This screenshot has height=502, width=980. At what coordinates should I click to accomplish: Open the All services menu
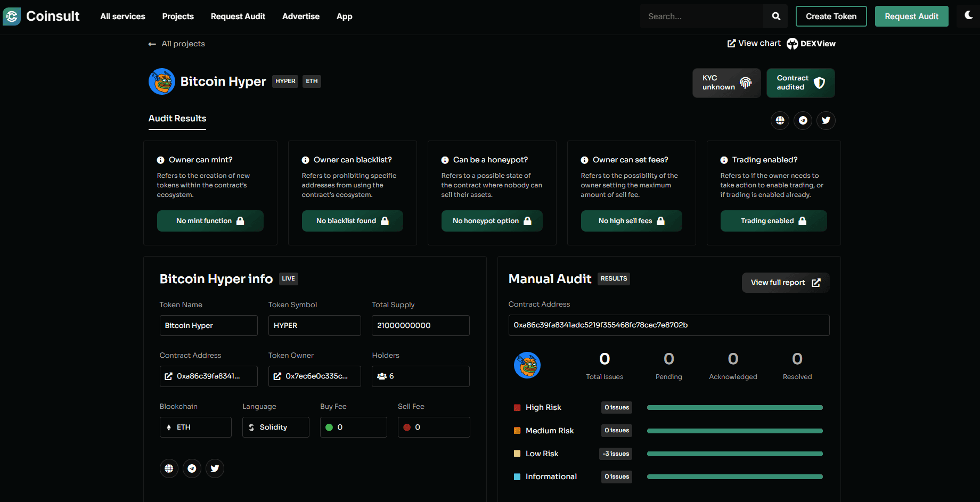[123, 17]
